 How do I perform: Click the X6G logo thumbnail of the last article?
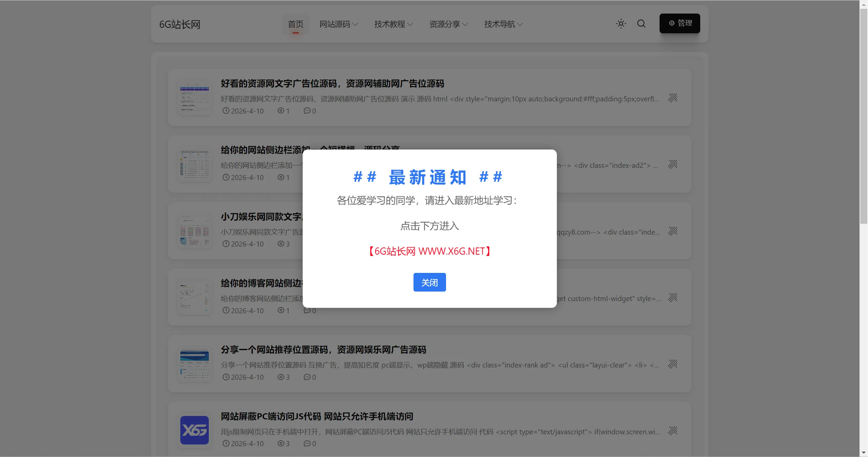click(x=194, y=430)
